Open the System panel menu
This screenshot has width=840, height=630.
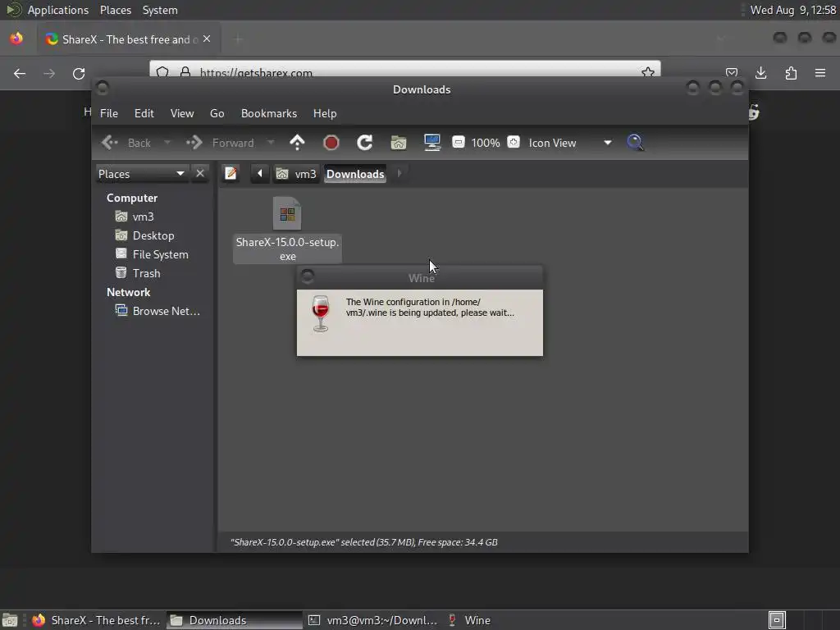point(160,10)
